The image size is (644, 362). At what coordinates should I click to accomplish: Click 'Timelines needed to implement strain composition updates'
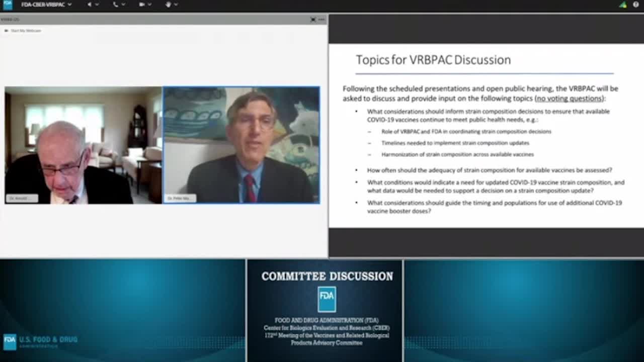point(455,143)
